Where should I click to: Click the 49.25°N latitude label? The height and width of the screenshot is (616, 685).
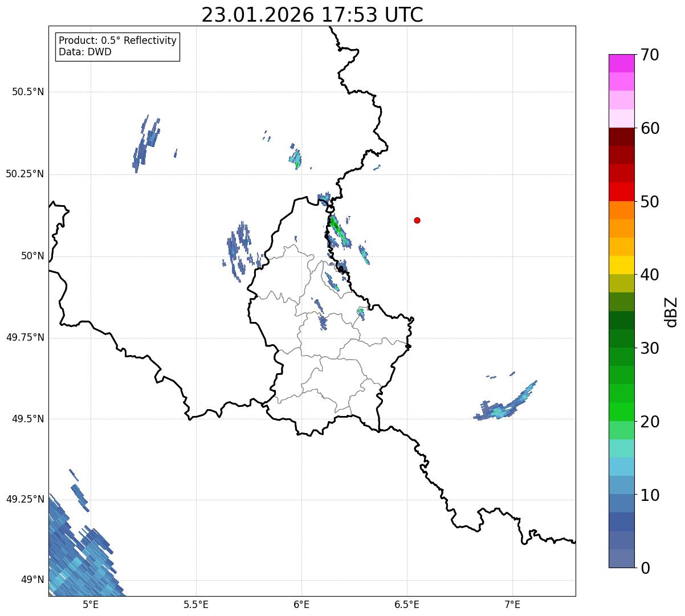25,499
